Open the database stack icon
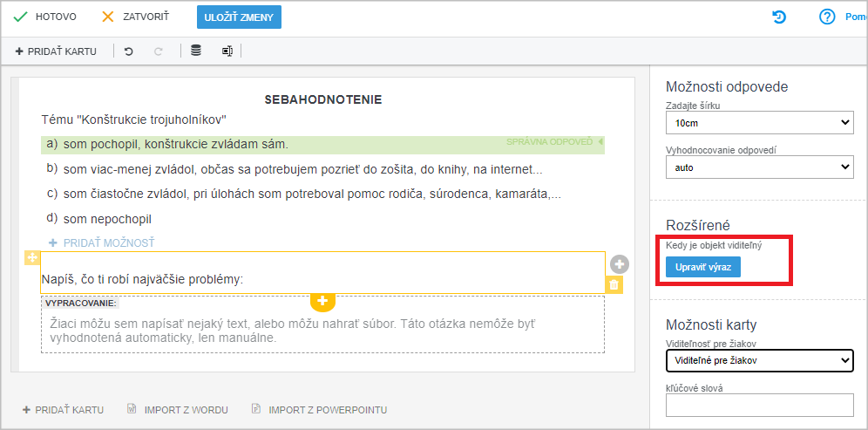 [x=196, y=51]
